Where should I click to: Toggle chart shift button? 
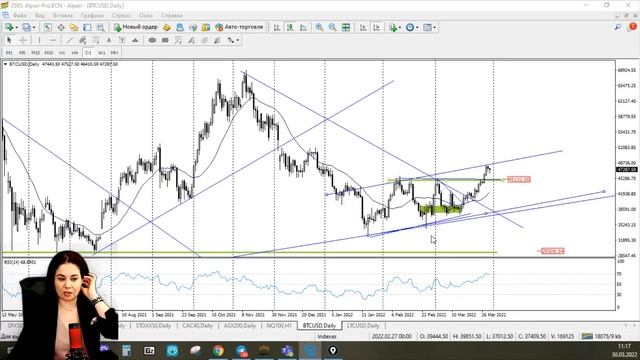click(x=376, y=27)
